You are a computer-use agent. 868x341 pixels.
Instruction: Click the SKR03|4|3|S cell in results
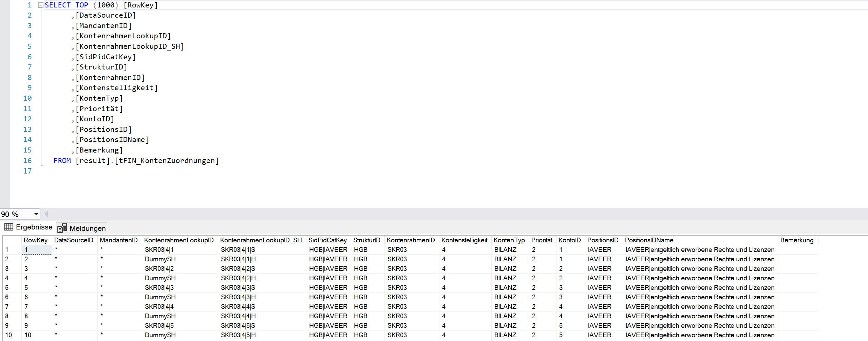tap(238, 287)
